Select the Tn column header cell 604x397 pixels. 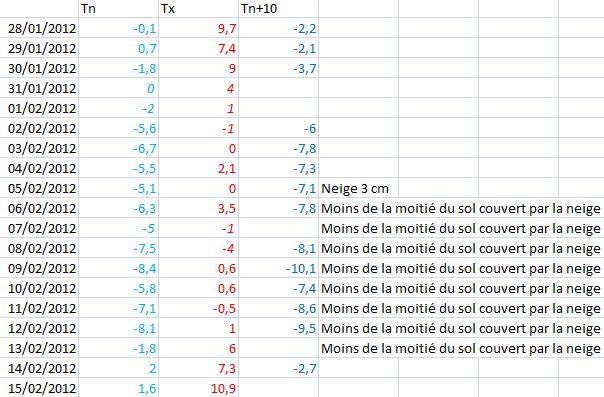click(119, 9)
